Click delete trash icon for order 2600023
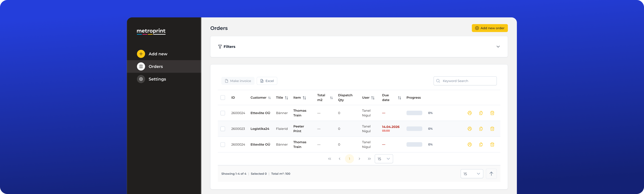The width and height of the screenshot is (644, 194). coord(492,129)
